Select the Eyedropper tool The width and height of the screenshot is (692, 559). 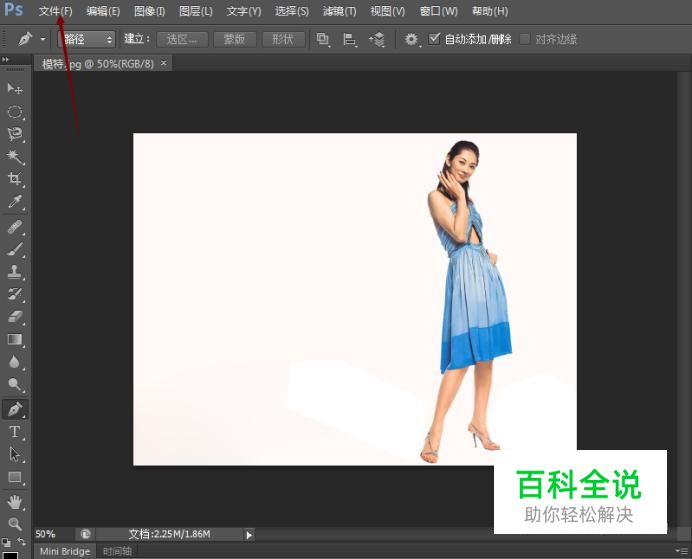(15, 202)
